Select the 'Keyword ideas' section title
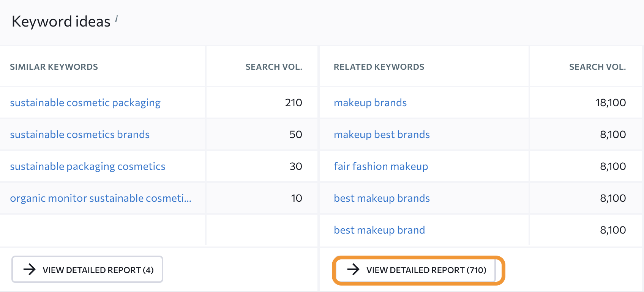Screen dimensions: 644x292 (61, 22)
